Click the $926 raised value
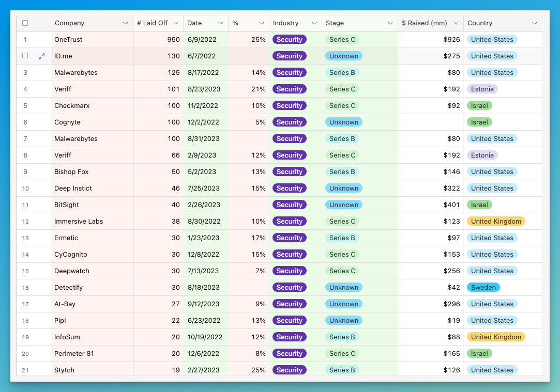 click(x=451, y=40)
